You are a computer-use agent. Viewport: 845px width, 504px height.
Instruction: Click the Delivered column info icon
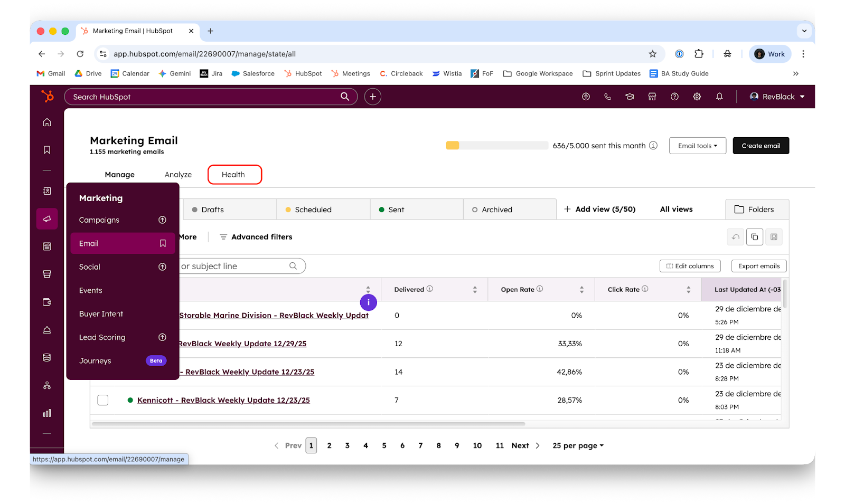pos(430,289)
